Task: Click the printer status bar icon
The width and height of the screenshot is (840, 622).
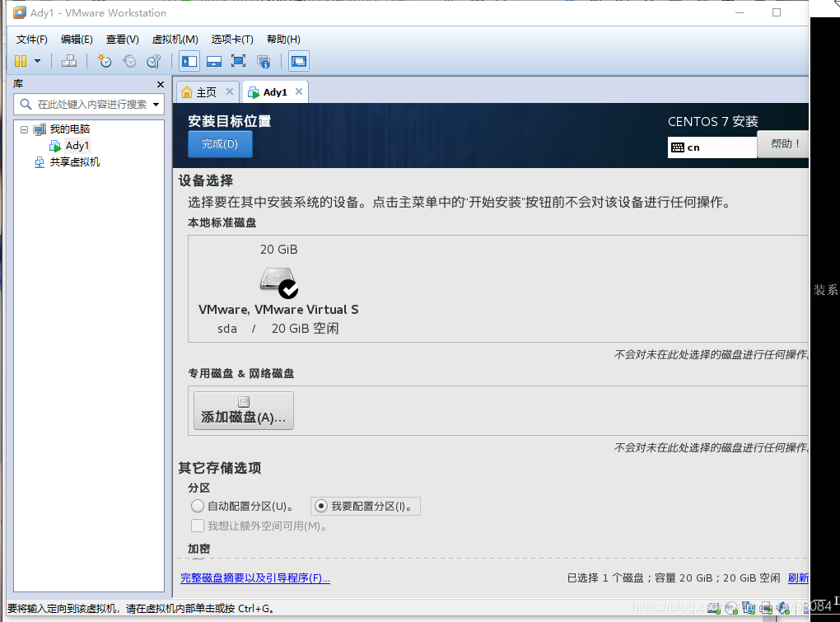Action: [766, 608]
